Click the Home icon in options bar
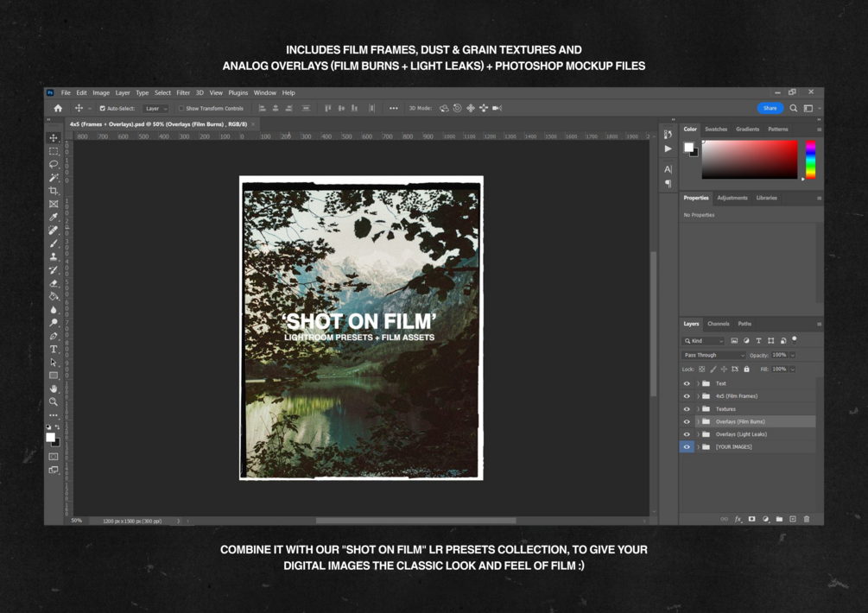The width and height of the screenshot is (868, 613). [x=58, y=109]
